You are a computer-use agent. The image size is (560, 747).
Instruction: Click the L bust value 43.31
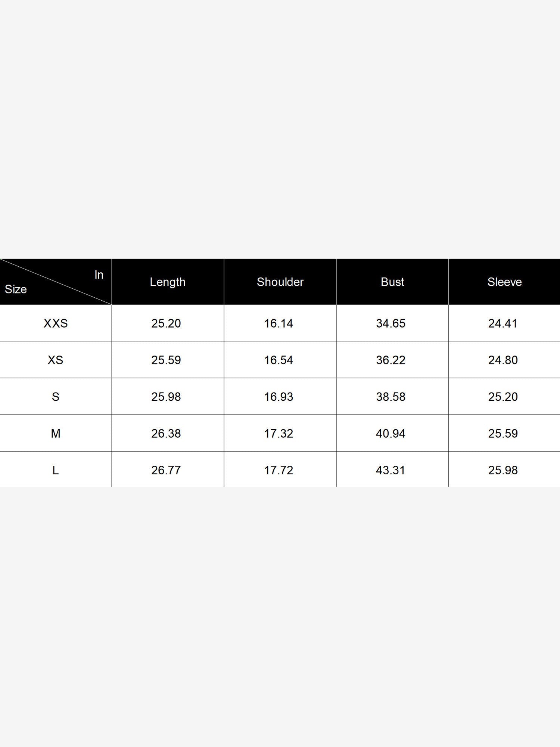[391, 470]
